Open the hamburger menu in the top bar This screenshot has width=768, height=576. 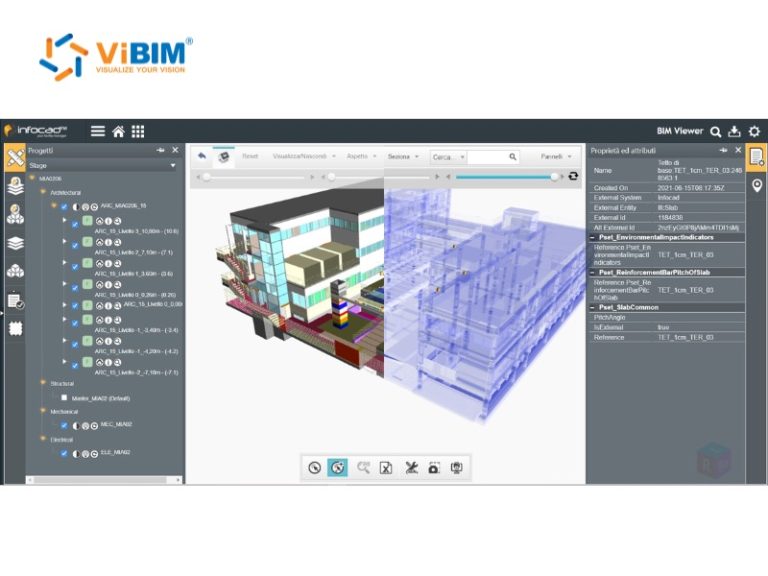click(97, 131)
